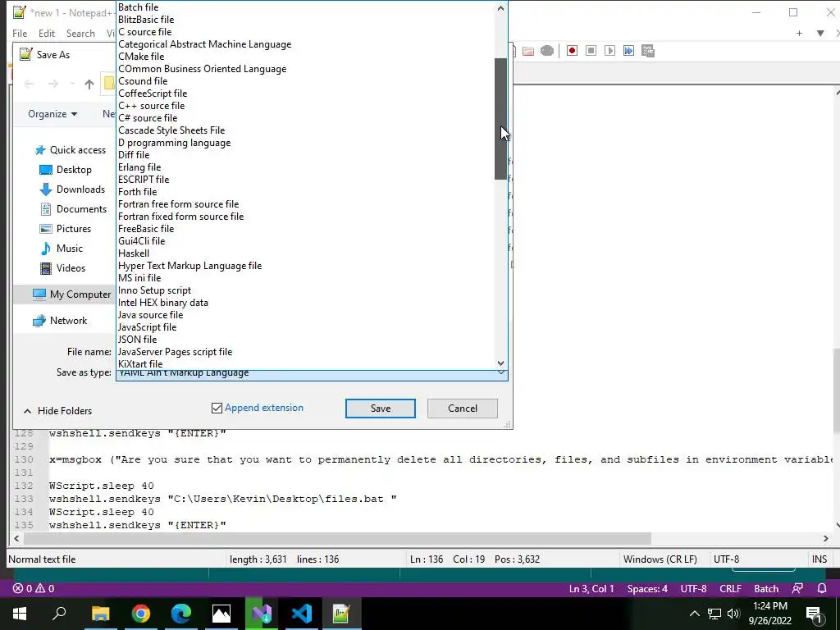Show hidden tray icons chevron

click(x=694, y=614)
